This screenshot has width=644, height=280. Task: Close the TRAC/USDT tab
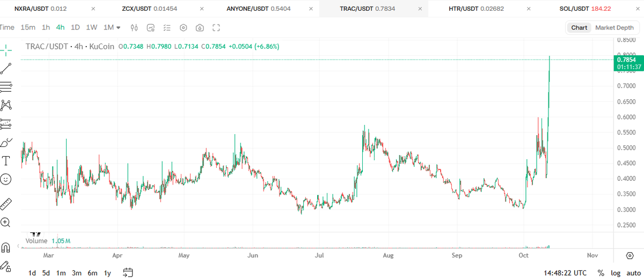tap(420, 9)
